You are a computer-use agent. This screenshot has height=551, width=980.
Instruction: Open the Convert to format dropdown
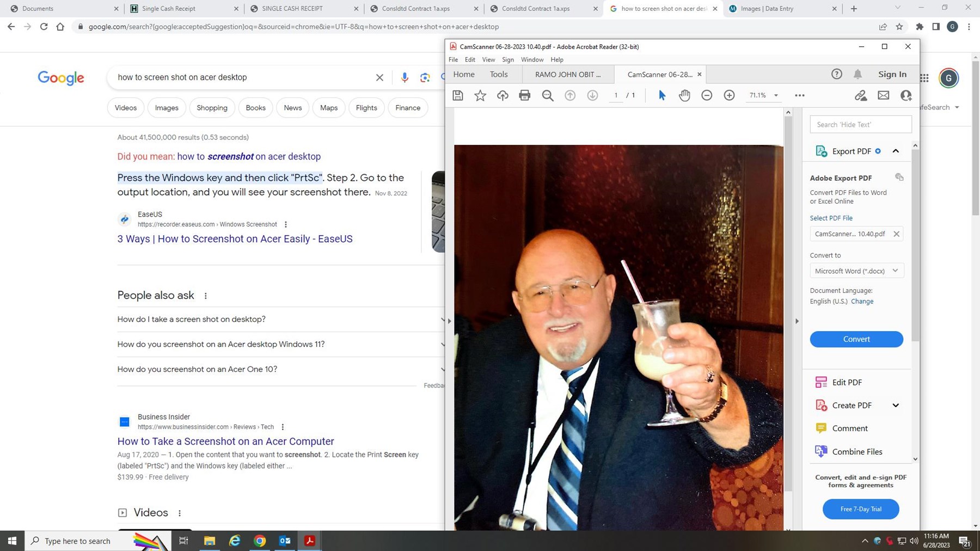(x=895, y=271)
